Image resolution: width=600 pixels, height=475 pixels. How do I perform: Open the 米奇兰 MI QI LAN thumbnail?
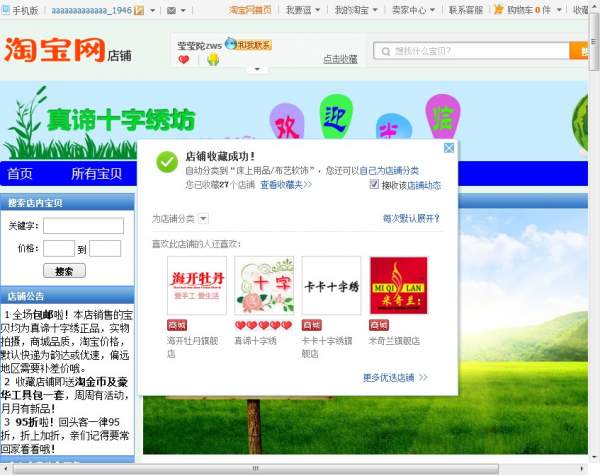pyautogui.click(x=398, y=286)
